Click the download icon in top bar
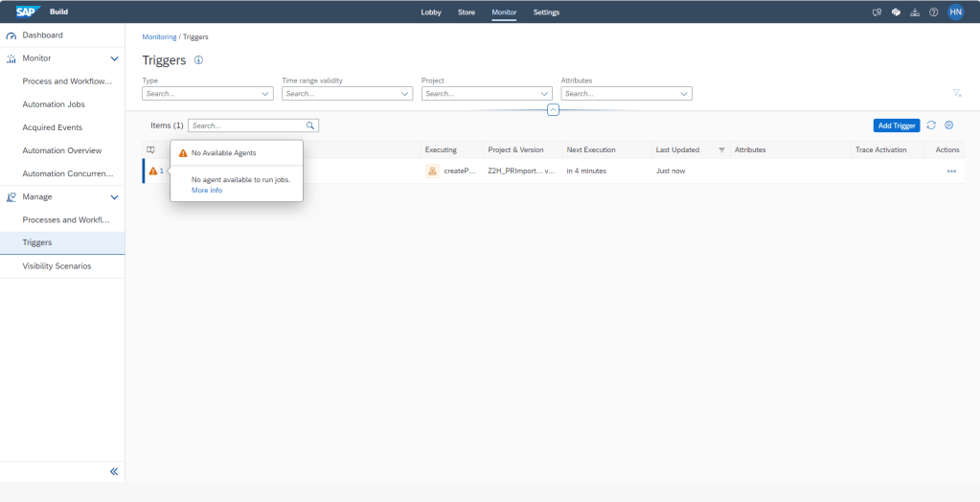This screenshot has height=502, width=980. (x=914, y=12)
